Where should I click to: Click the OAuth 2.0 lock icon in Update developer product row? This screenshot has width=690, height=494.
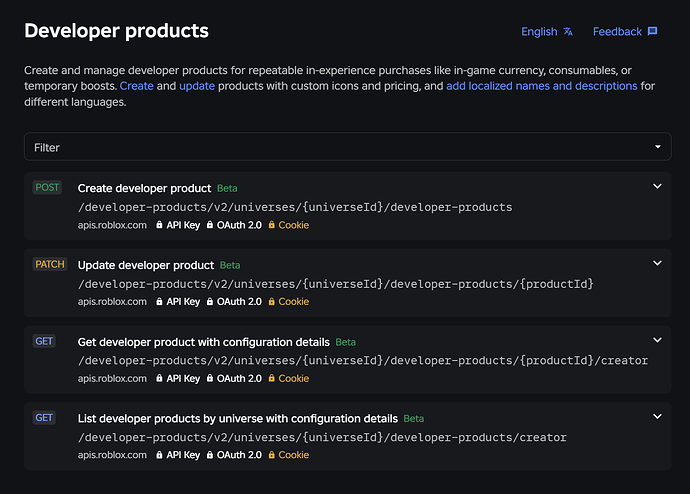pos(210,301)
